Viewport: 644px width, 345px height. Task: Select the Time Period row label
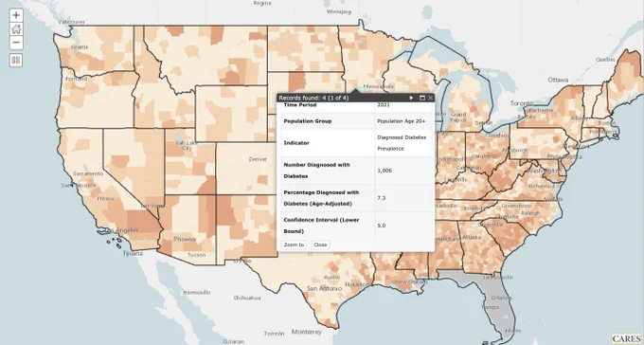pyautogui.click(x=300, y=105)
